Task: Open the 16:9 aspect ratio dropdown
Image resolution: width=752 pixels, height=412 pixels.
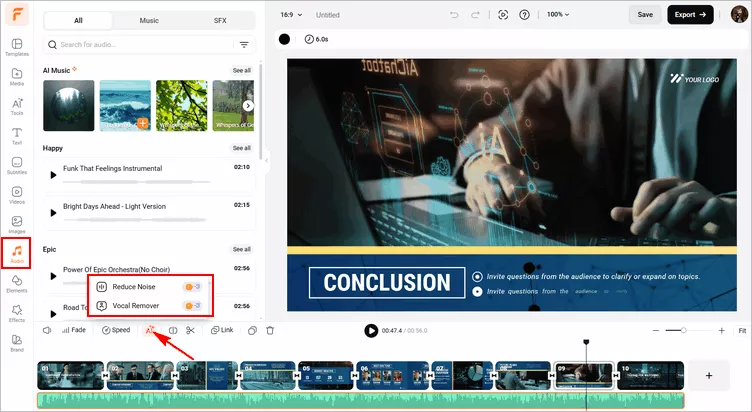Action: pyautogui.click(x=291, y=15)
